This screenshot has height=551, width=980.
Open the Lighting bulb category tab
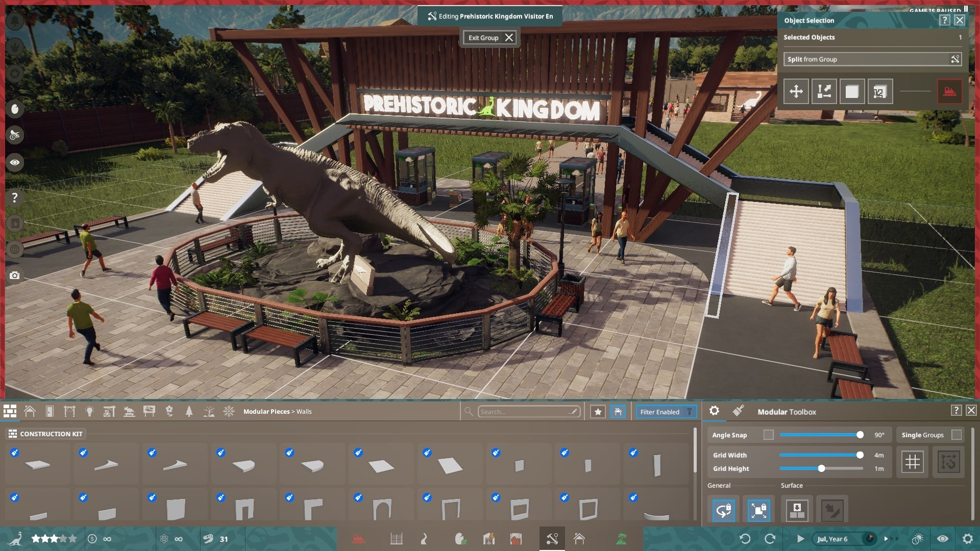[x=89, y=411]
